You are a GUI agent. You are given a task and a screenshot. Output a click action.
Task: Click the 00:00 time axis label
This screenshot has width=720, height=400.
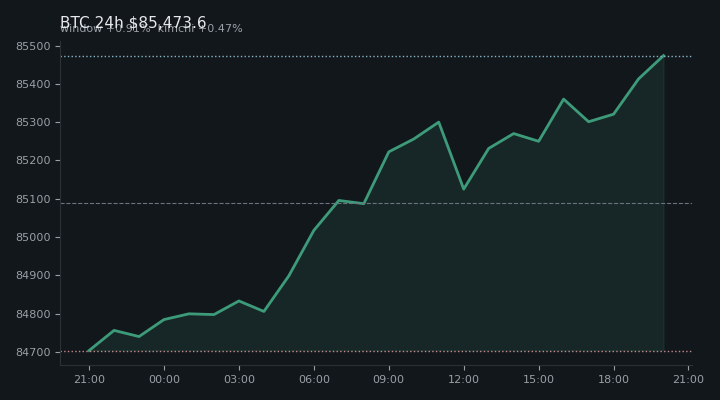click(164, 379)
